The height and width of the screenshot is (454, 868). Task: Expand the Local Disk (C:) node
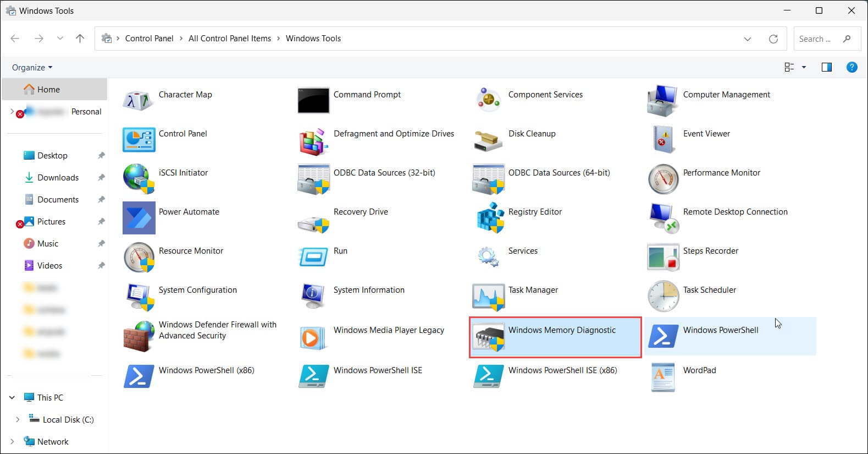pyautogui.click(x=18, y=419)
